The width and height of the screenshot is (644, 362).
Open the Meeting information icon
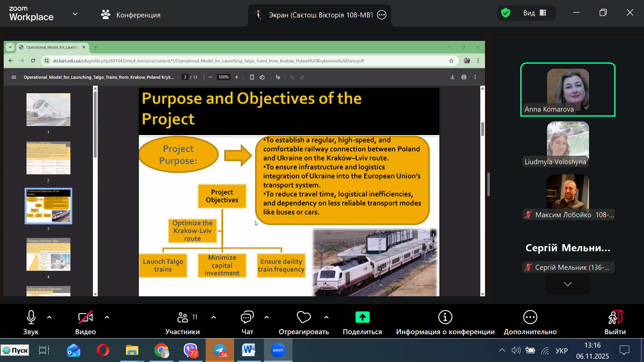coord(445,317)
